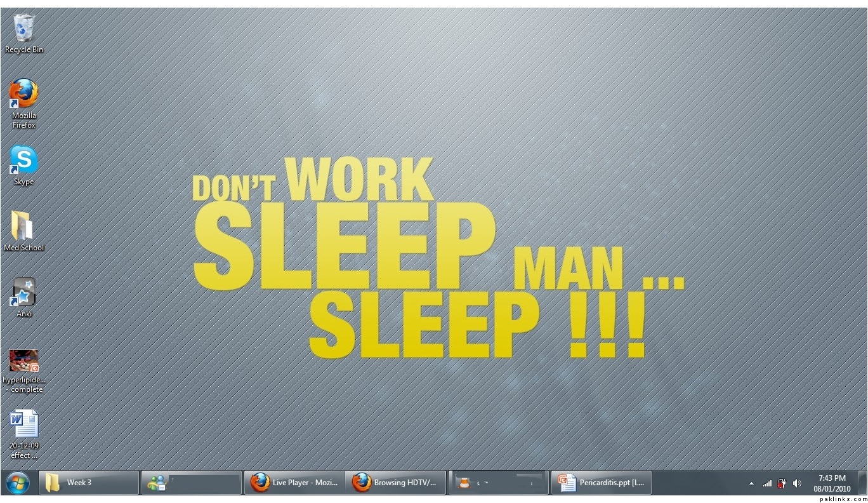
Task: Switch to Browsing HDTV Firefox window
Action: (397, 483)
